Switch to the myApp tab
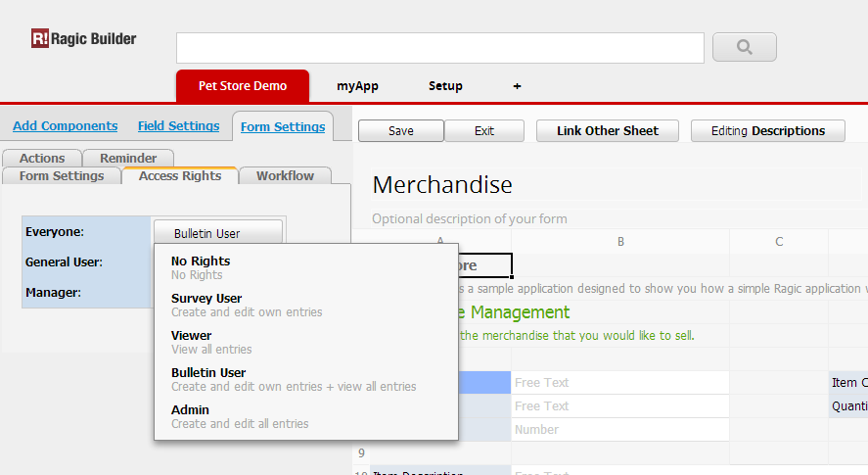 pos(357,86)
